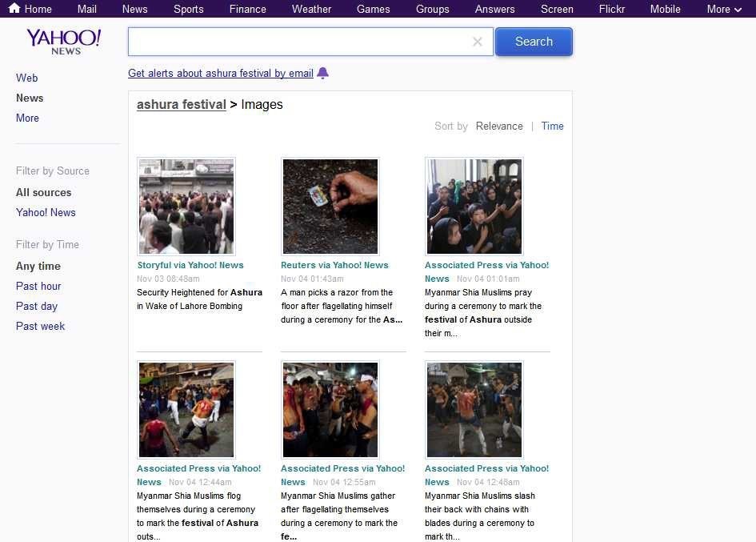
Task: Click Get alerts about ashura festival link
Action: [x=221, y=73]
